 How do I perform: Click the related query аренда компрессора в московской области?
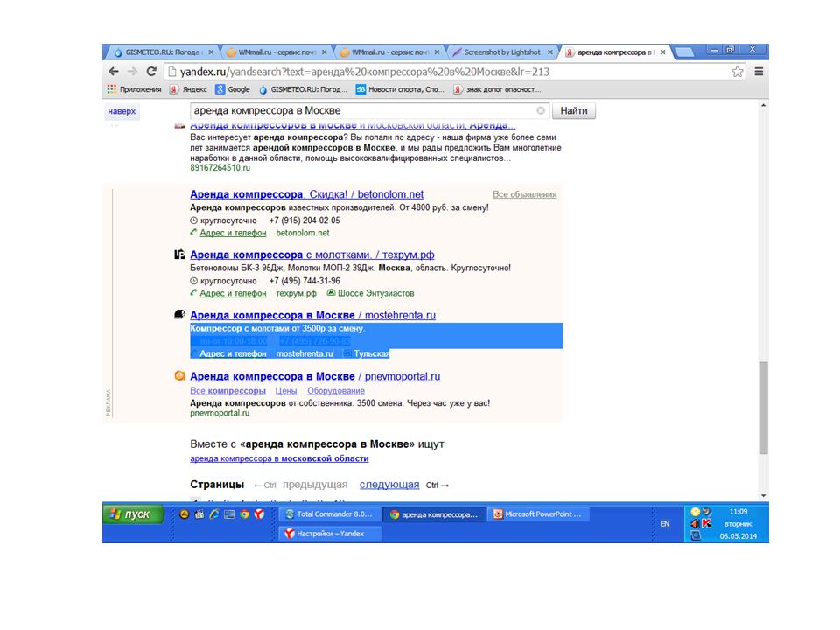point(279,458)
